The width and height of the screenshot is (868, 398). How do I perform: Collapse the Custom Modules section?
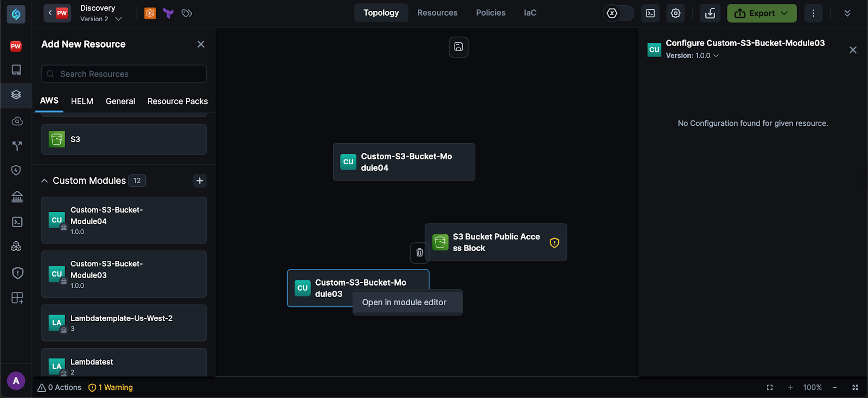44,181
